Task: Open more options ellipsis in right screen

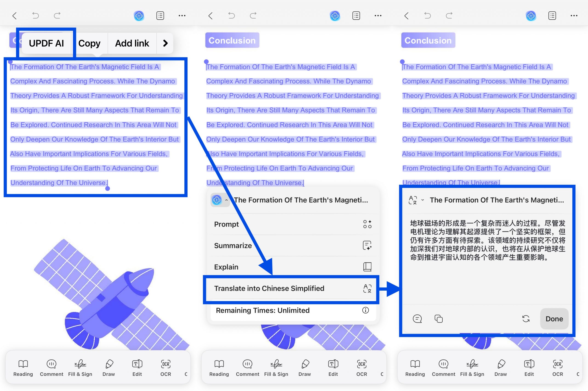Action: [574, 16]
